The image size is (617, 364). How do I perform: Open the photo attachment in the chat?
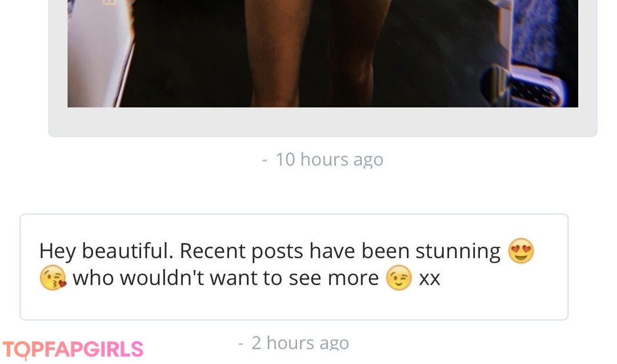323,54
